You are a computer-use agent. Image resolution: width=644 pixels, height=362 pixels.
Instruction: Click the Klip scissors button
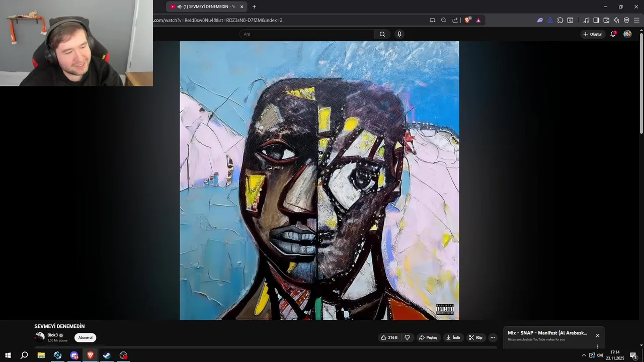(x=476, y=337)
